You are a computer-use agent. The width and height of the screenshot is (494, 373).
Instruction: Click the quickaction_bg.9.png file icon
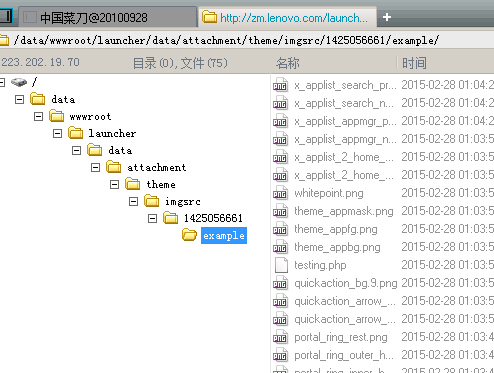pyautogui.click(x=280, y=283)
